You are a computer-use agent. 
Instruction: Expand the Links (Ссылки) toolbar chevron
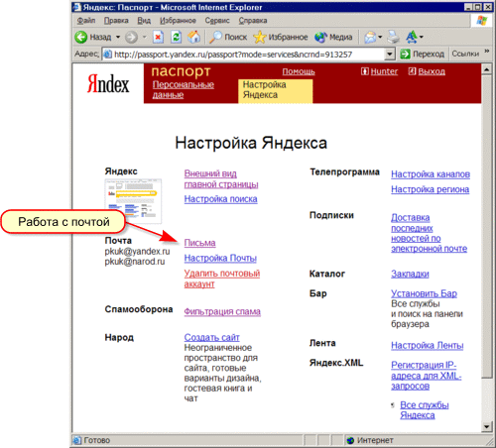(x=487, y=52)
